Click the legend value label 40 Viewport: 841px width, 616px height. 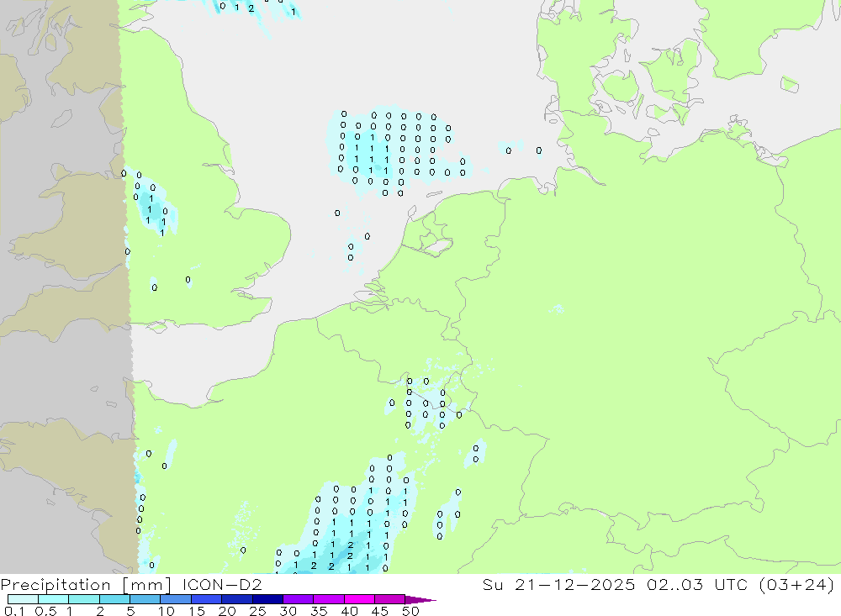tap(350, 611)
